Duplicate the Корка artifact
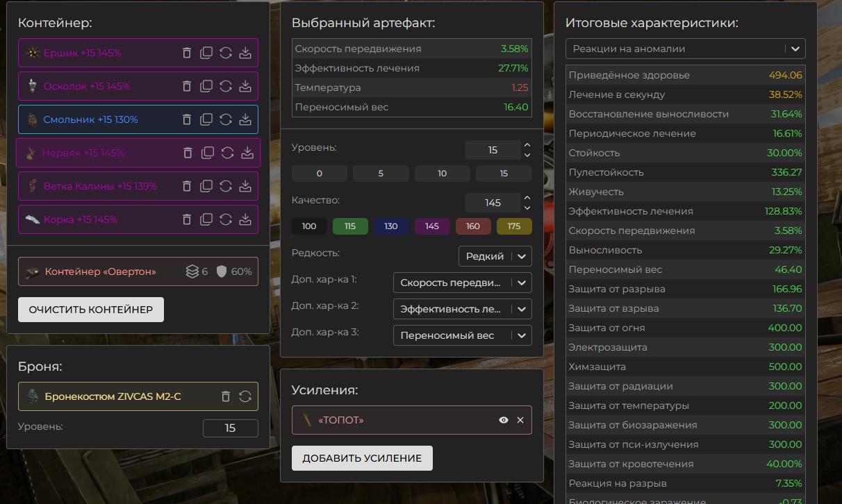Viewport: 842px width, 504px height. pos(206,219)
